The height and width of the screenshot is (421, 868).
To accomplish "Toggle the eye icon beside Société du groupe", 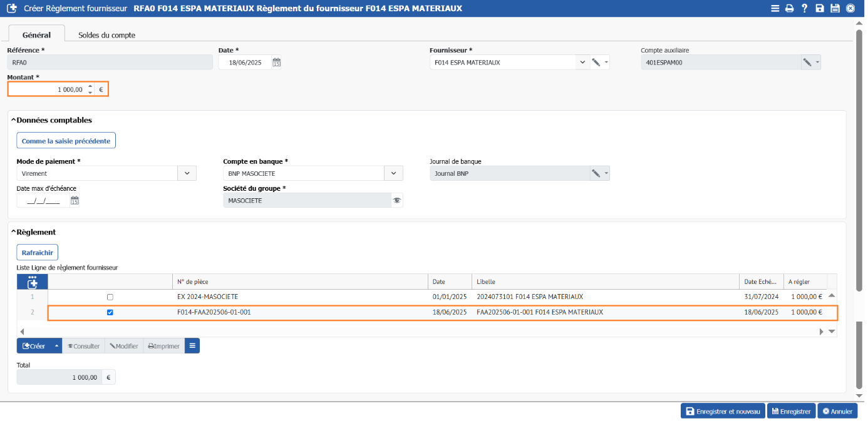I will (396, 201).
